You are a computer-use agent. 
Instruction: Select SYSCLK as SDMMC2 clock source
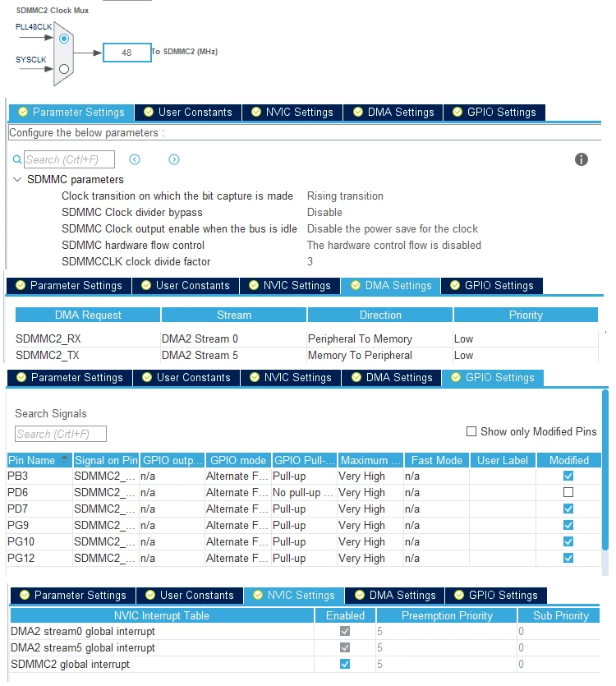pos(64,69)
